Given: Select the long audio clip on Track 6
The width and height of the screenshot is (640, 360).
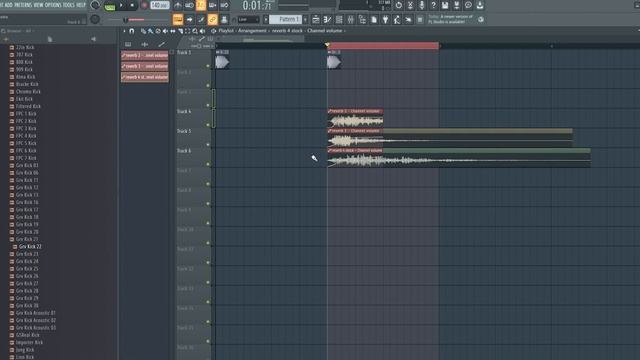Looking at the screenshot, I should (x=459, y=158).
